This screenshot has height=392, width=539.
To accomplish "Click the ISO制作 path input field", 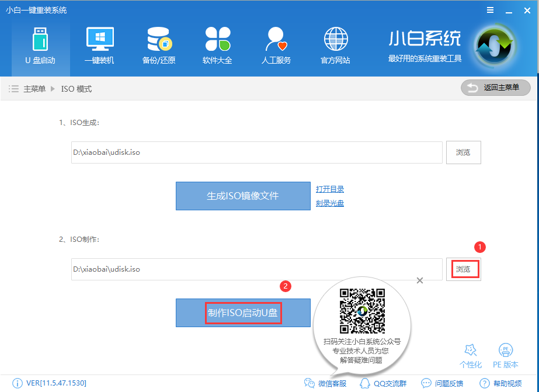I will (256, 269).
